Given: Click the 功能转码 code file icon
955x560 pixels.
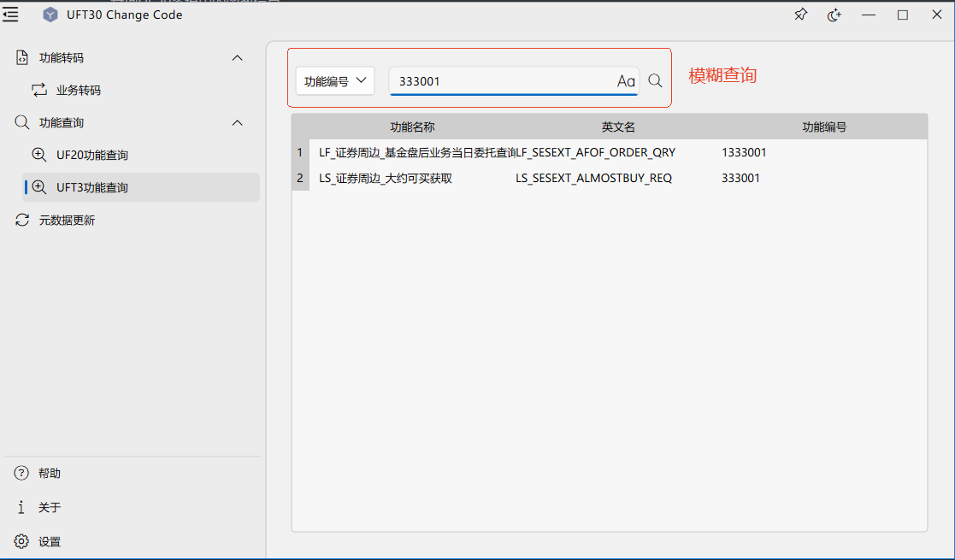Looking at the screenshot, I should click(22, 58).
